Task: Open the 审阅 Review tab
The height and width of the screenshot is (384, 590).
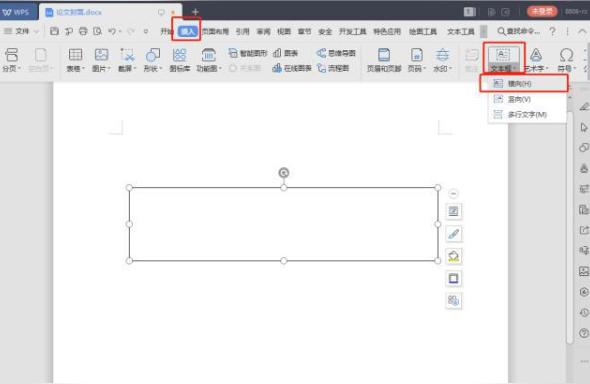Action: click(263, 31)
